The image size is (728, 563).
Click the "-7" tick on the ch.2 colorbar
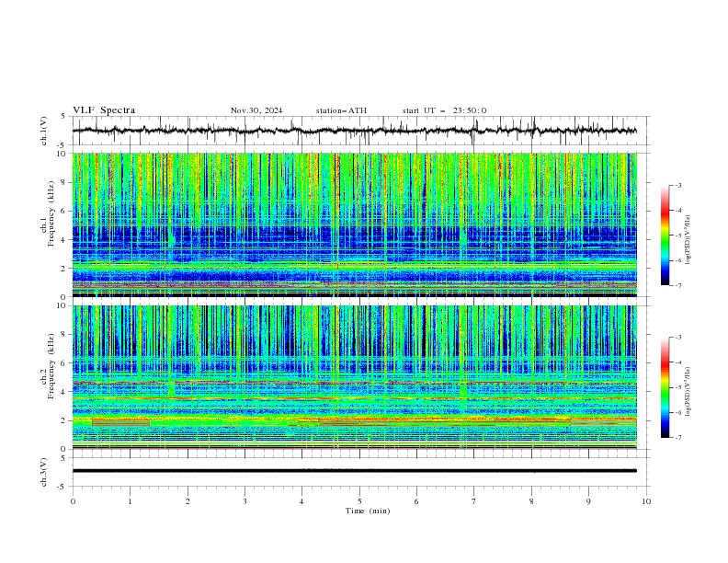click(678, 438)
